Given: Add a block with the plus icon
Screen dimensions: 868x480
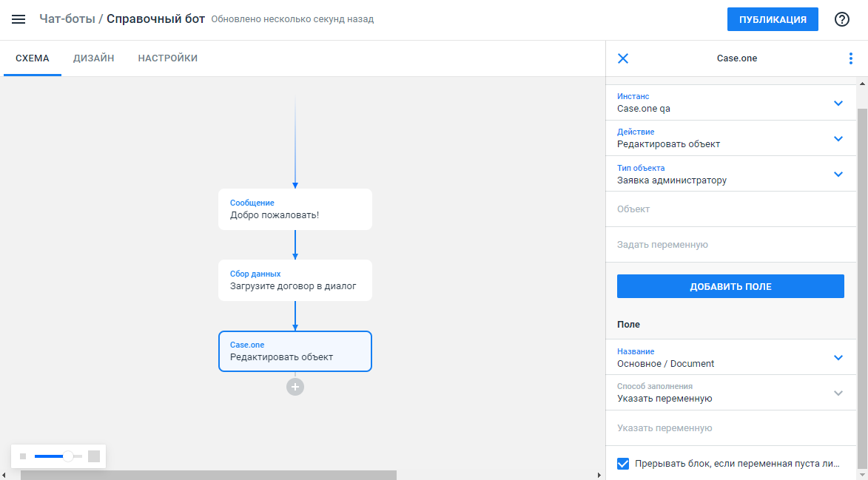Looking at the screenshot, I should (295, 387).
